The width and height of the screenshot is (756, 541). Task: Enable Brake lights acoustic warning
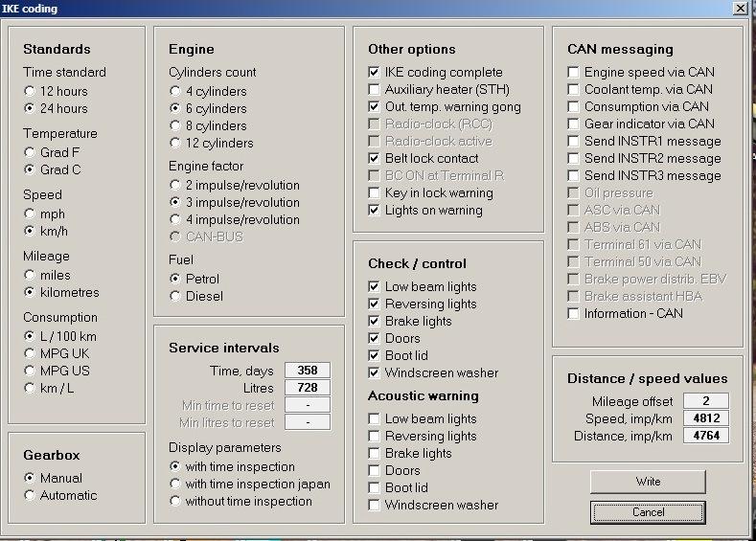[x=374, y=453]
